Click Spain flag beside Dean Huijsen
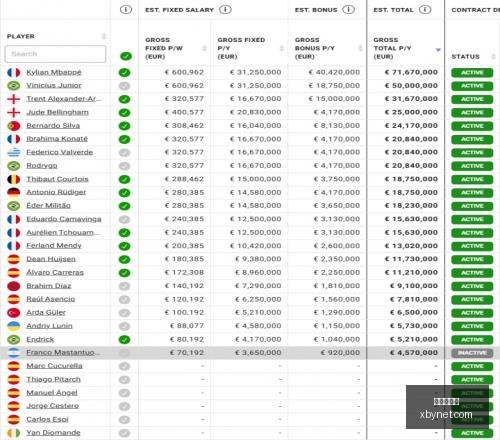The width and height of the screenshot is (500, 440). 14,259
